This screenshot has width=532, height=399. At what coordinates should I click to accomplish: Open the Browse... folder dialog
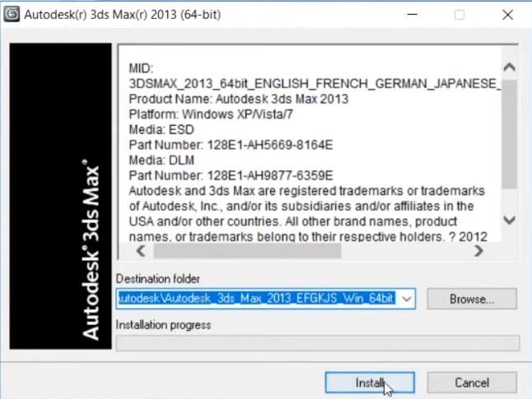coord(472,299)
